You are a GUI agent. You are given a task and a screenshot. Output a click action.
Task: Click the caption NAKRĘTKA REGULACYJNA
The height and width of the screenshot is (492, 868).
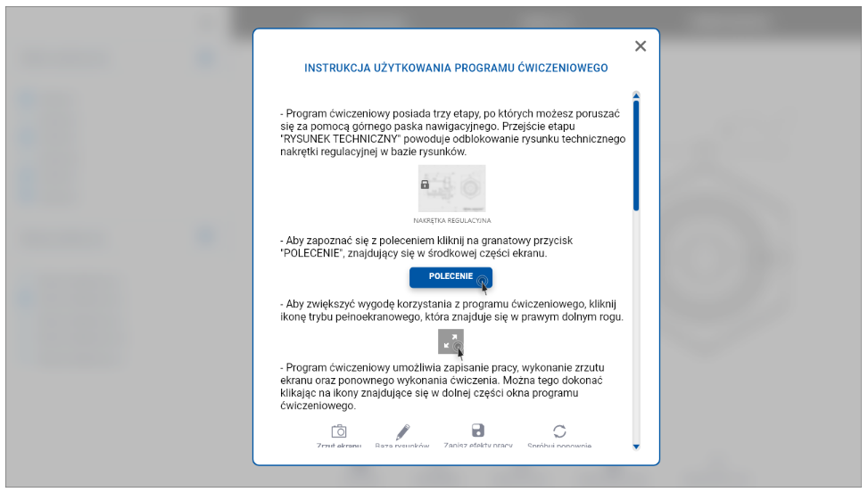click(x=451, y=220)
